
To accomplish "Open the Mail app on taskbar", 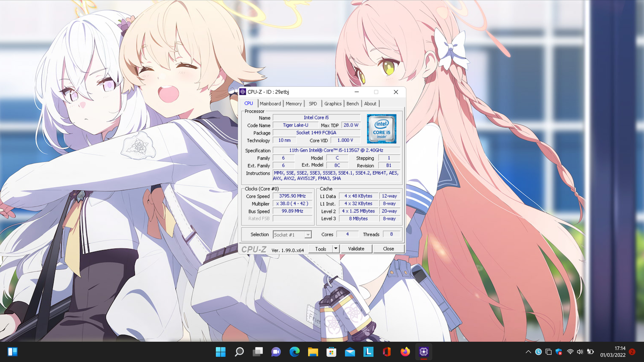I will (x=350, y=352).
